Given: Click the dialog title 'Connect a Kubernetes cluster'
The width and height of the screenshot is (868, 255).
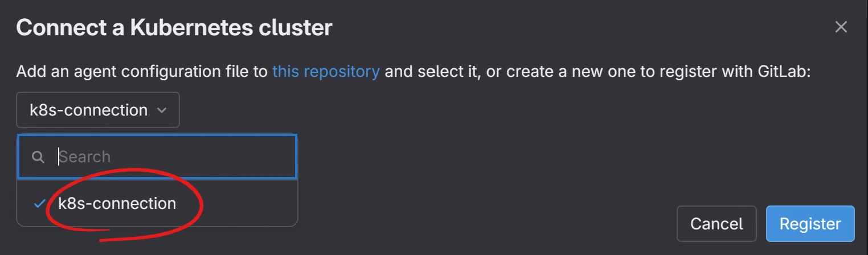Looking at the screenshot, I should [x=174, y=27].
